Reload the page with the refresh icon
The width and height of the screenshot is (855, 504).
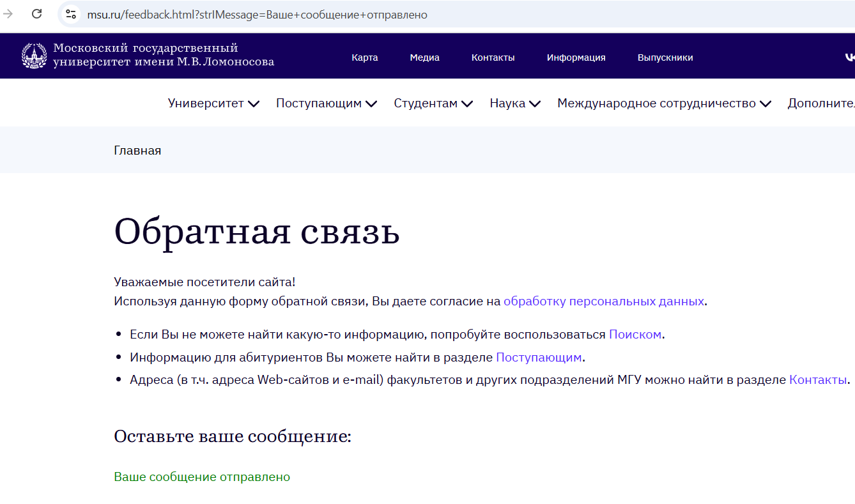pos(36,14)
